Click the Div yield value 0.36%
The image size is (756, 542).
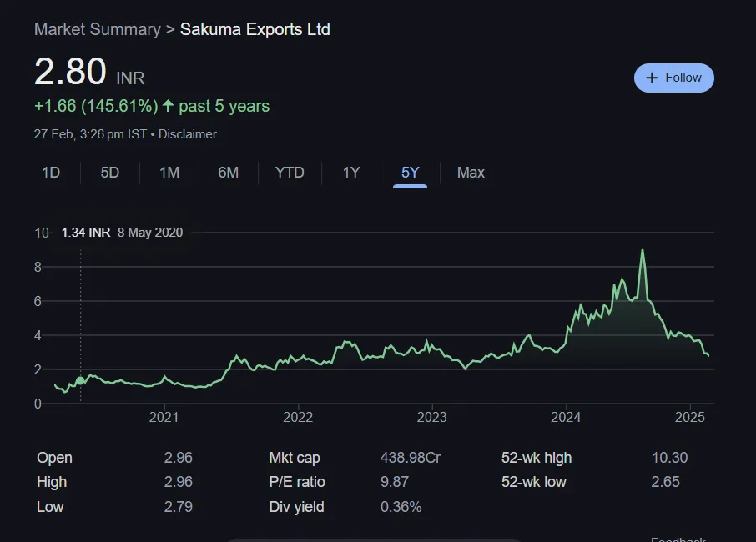tap(401, 507)
